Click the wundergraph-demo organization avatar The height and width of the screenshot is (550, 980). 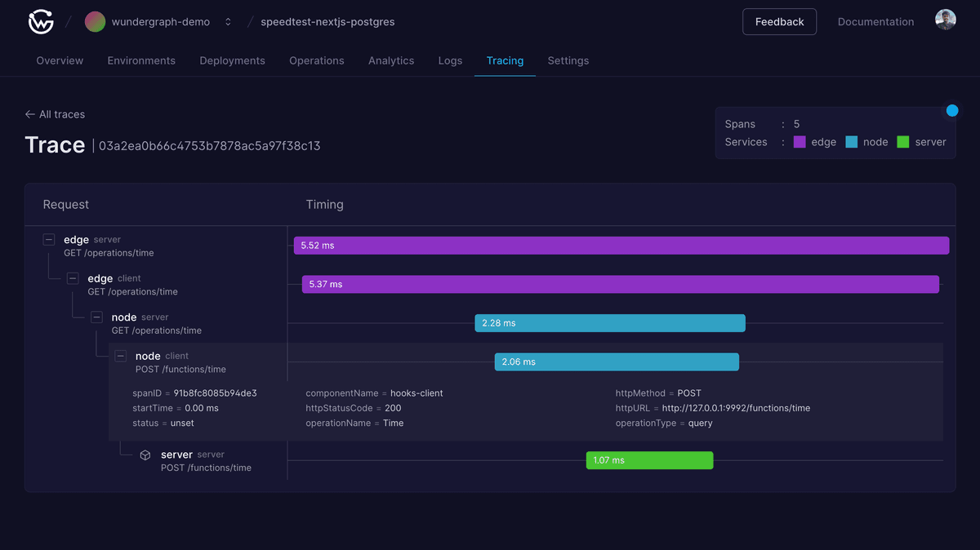click(95, 22)
